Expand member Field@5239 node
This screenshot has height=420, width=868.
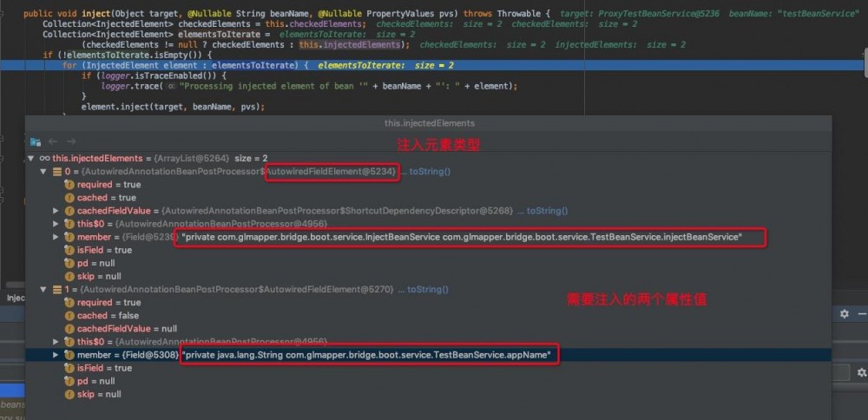tap(56, 237)
